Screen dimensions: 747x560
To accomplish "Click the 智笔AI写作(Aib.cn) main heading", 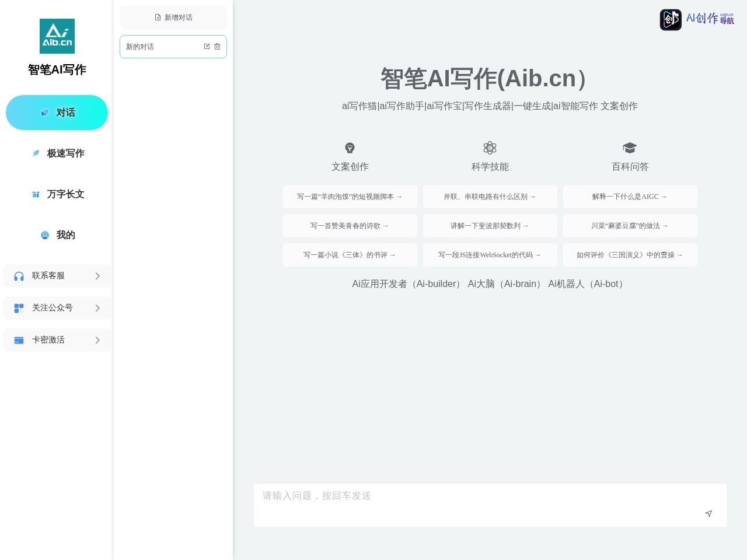I will pos(490,79).
